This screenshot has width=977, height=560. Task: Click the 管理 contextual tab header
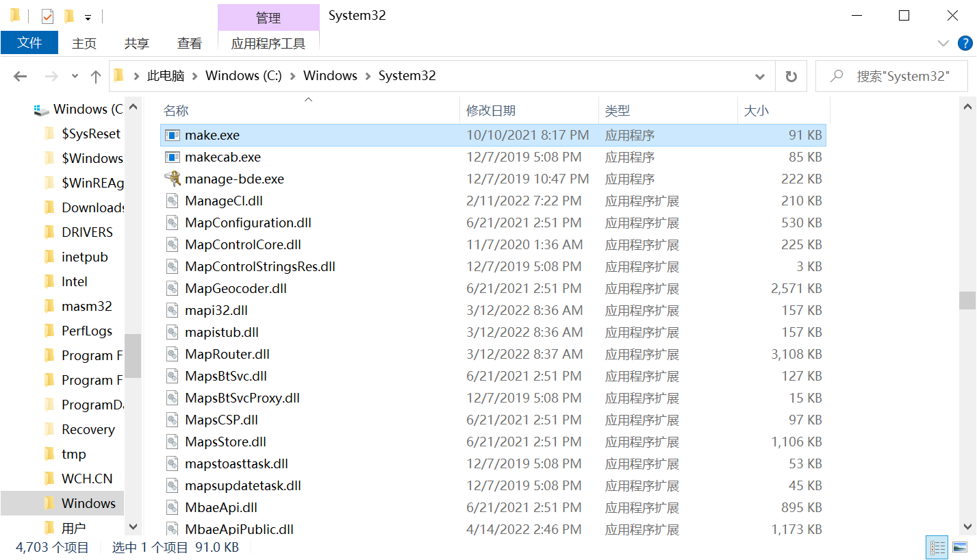pyautogui.click(x=268, y=18)
